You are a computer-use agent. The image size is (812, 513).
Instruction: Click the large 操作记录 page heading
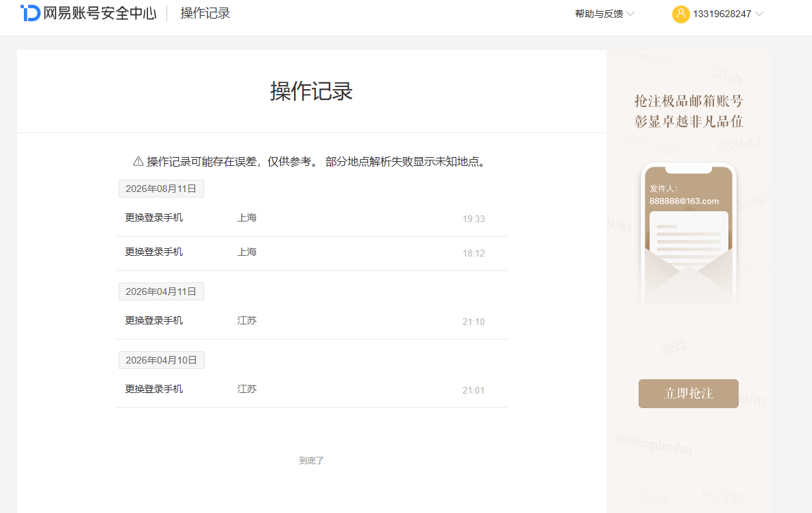click(311, 91)
